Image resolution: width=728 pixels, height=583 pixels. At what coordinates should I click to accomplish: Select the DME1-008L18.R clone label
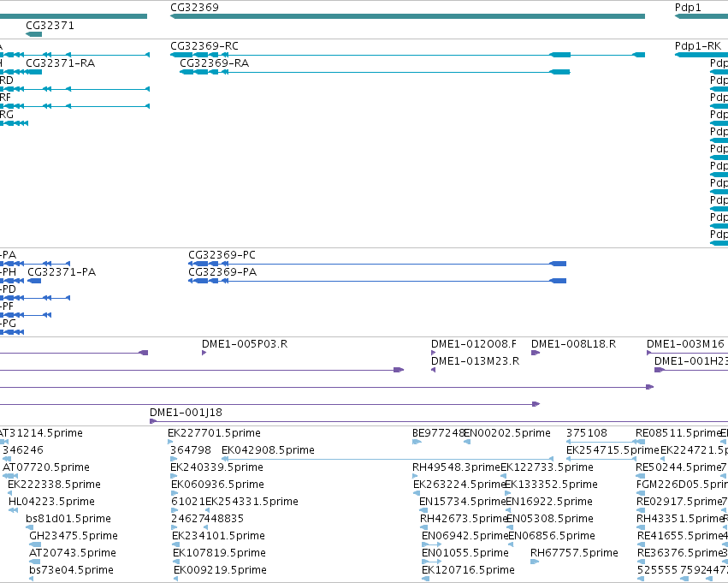(574, 344)
